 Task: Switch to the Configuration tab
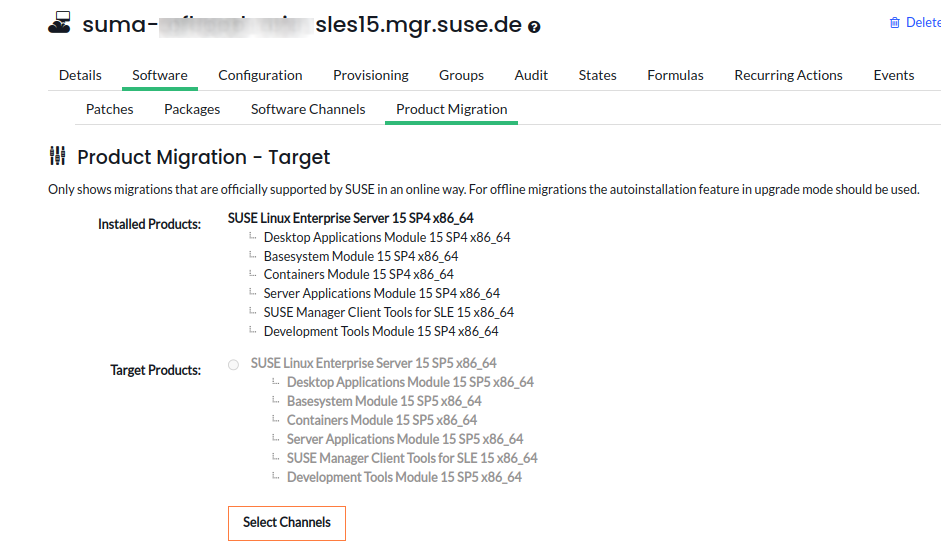(260, 75)
